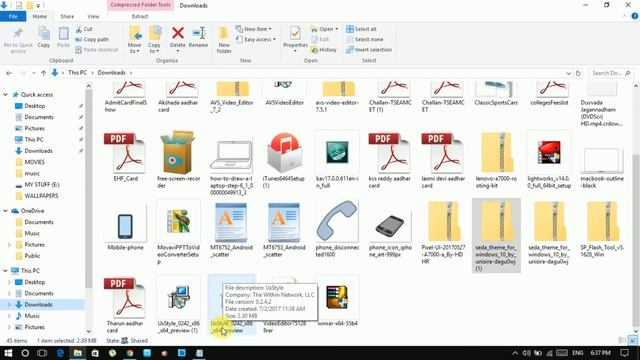Click Select all
640x360 pixels.
361,29
